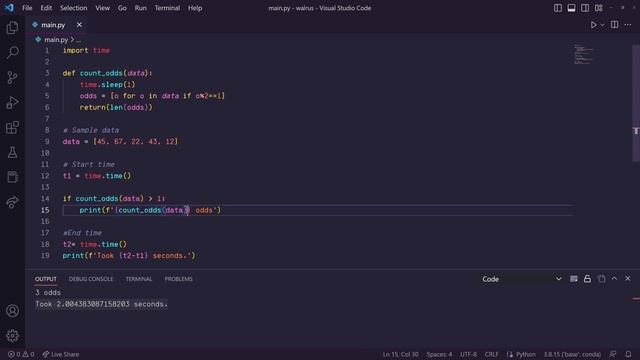Toggle the primary side bar layout
Viewport: 640px width, 360px height.
pyautogui.click(x=558, y=8)
